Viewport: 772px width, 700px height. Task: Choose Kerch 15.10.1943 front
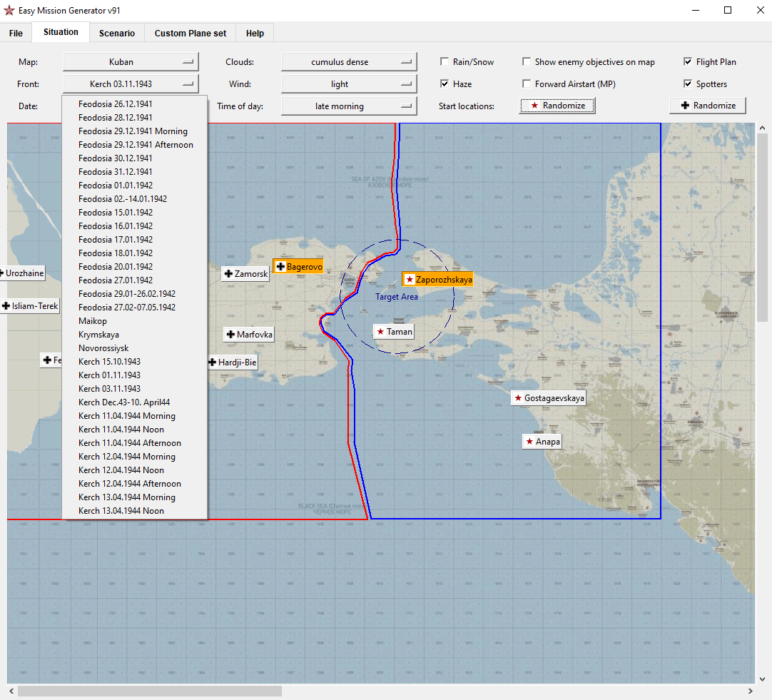(134, 362)
